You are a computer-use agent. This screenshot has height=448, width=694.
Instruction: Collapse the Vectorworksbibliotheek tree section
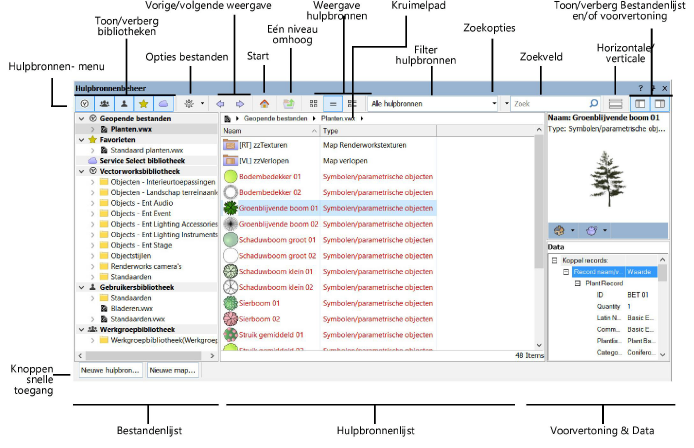(80, 171)
